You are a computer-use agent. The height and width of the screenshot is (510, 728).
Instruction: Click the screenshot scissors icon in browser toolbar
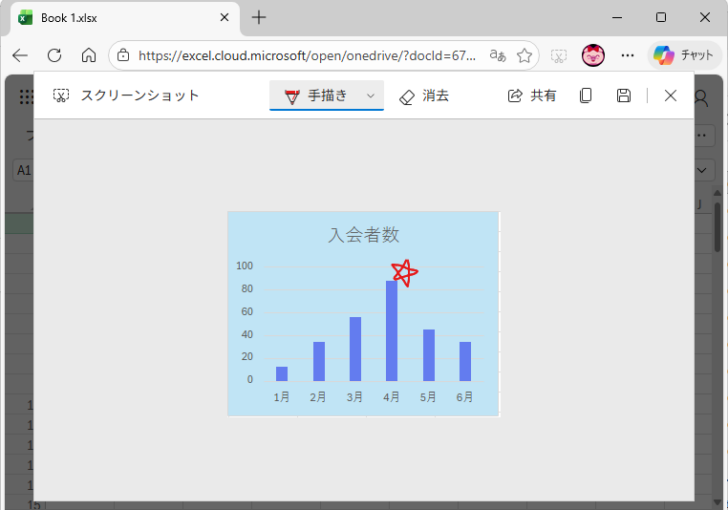coord(559,56)
